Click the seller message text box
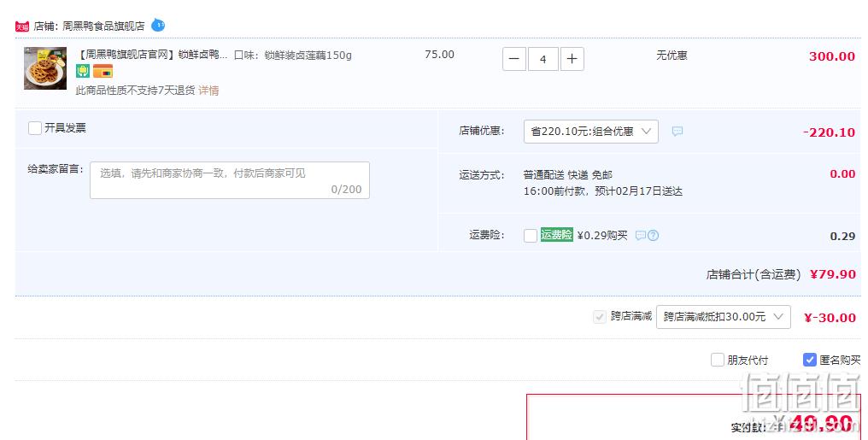The height and width of the screenshot is (440, 868). tap(230, 180)
